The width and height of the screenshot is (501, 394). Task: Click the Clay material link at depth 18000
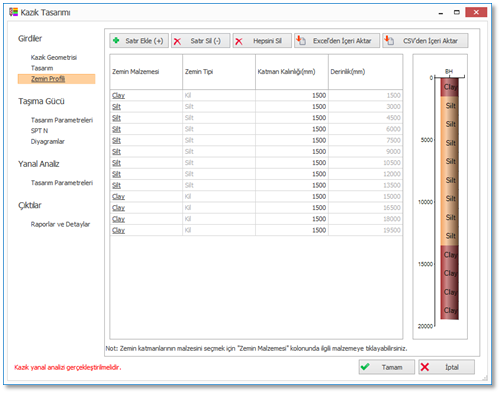pyautogui.click(x=118, y=219)
